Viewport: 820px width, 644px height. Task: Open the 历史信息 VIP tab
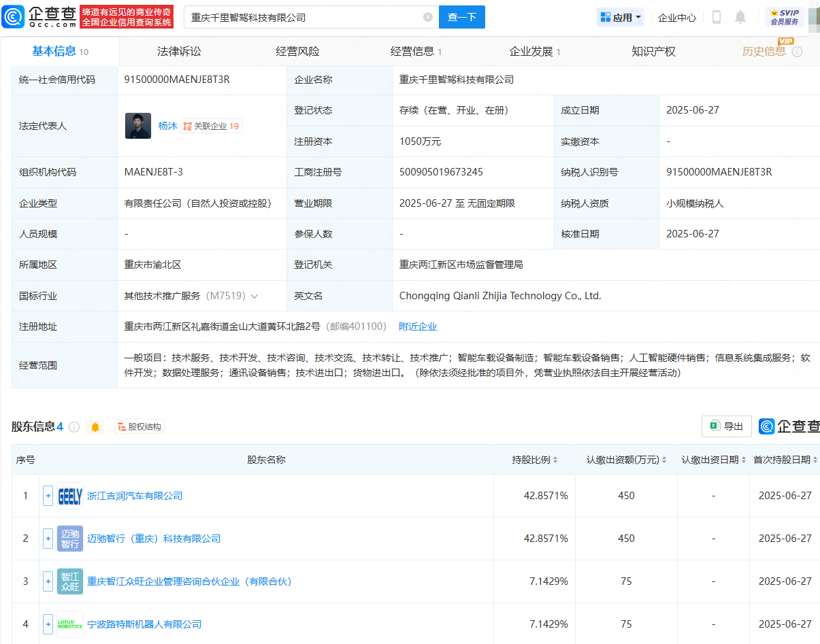(x=764, y=51)
